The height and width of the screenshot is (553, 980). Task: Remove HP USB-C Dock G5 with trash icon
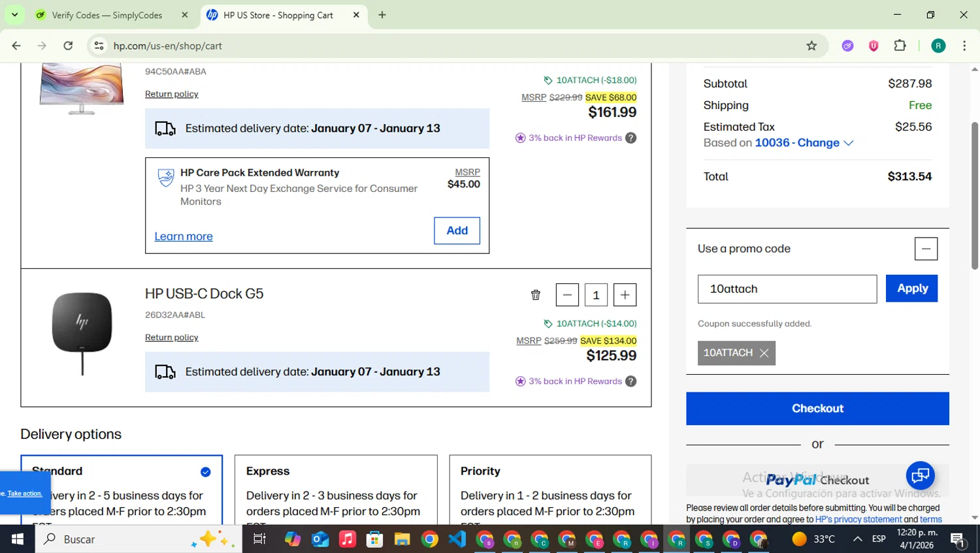[536, 295]
